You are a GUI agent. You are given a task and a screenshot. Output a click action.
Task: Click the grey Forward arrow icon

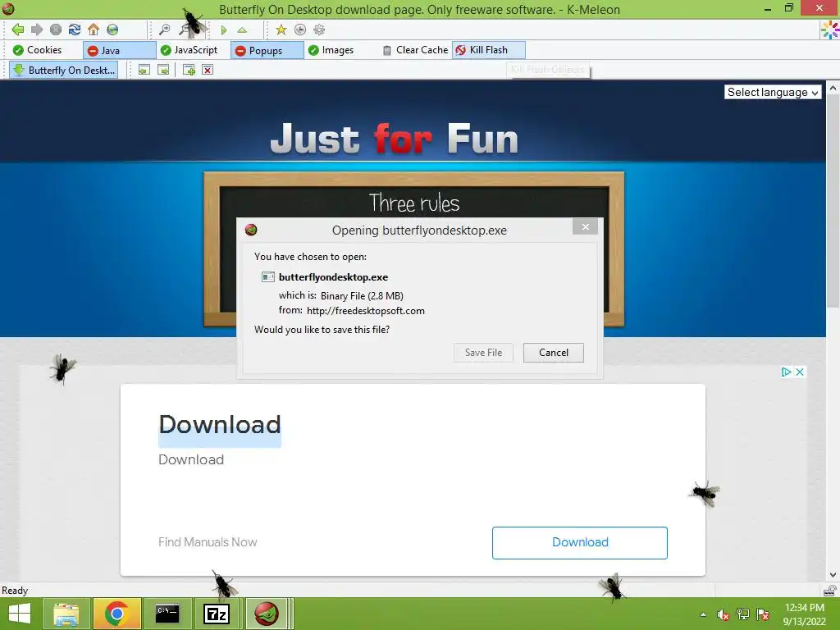pyautogui.click(x=36, y=30)
